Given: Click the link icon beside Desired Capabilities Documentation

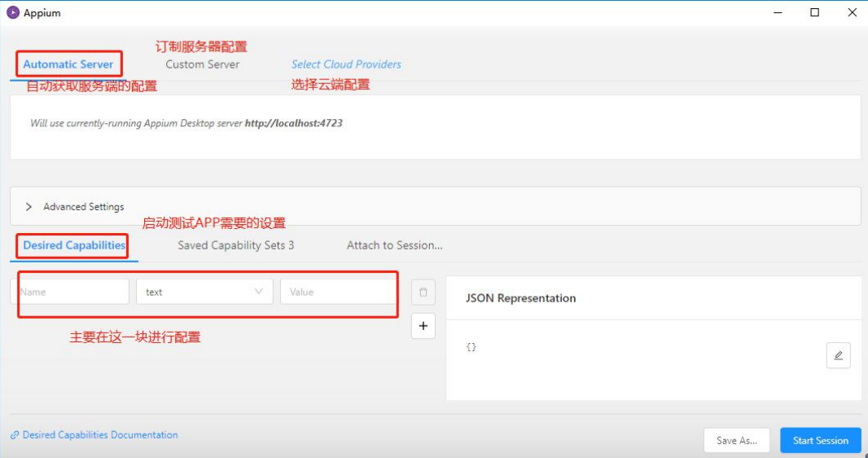Looking at the screenshot, I should pyautogui.click(x=15, y=435).
